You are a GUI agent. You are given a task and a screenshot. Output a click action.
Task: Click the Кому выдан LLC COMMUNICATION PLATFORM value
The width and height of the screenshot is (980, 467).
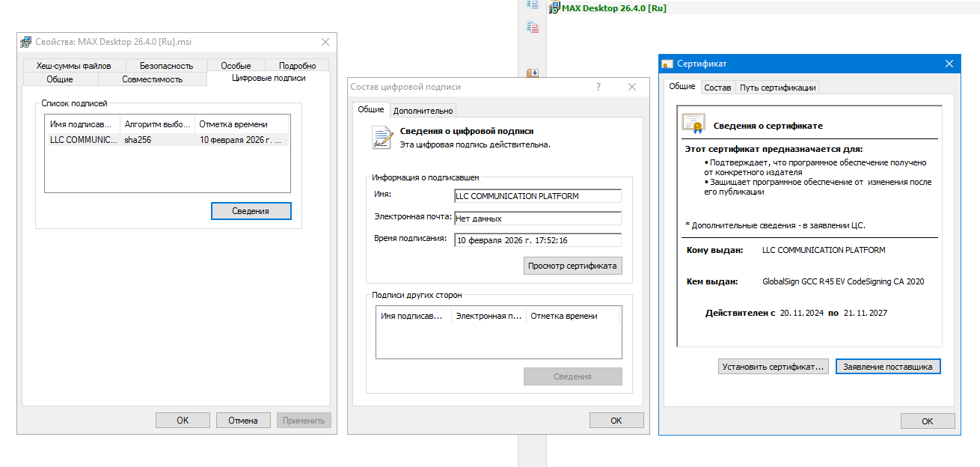[x=824, y=250]
